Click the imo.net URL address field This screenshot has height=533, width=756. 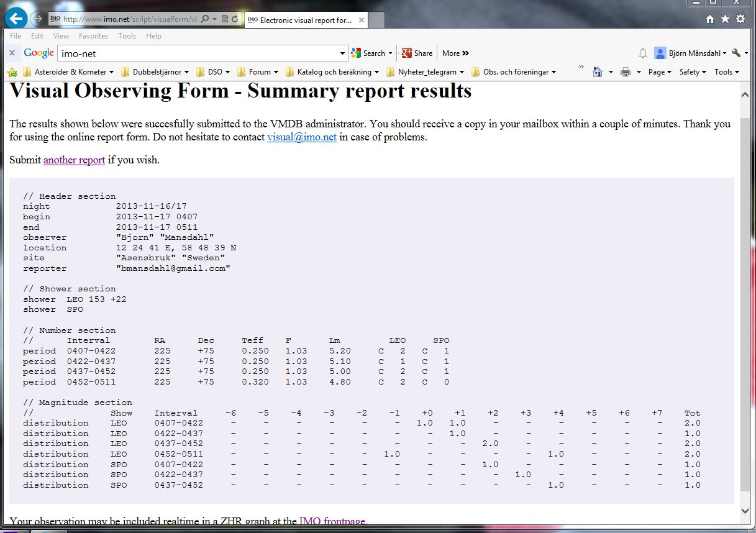point(130,19)
